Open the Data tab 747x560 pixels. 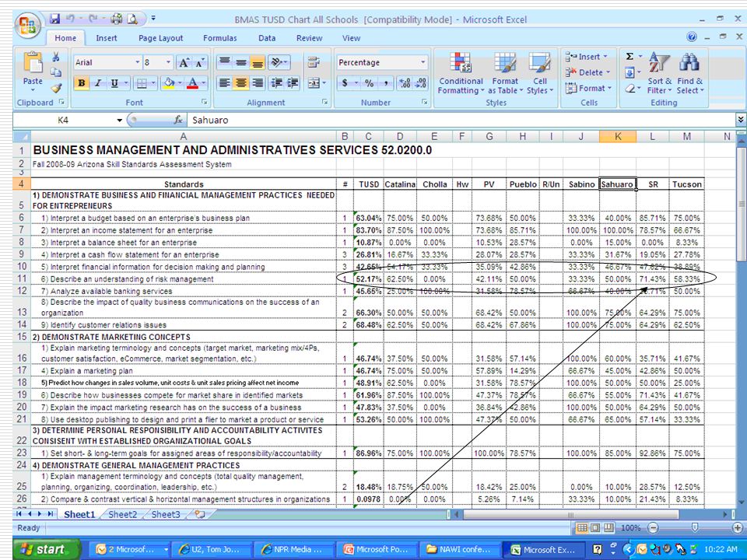point(267,38)
